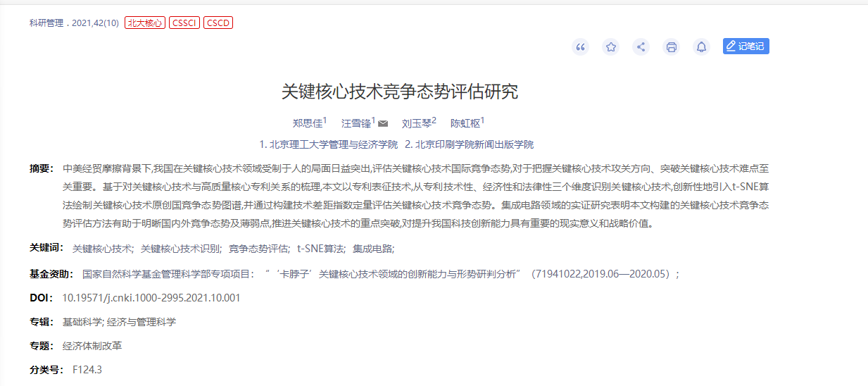Click the 北大核心 badge
Image resolution: width=868 pixels, height=386 pixels.
coord(144,23)
